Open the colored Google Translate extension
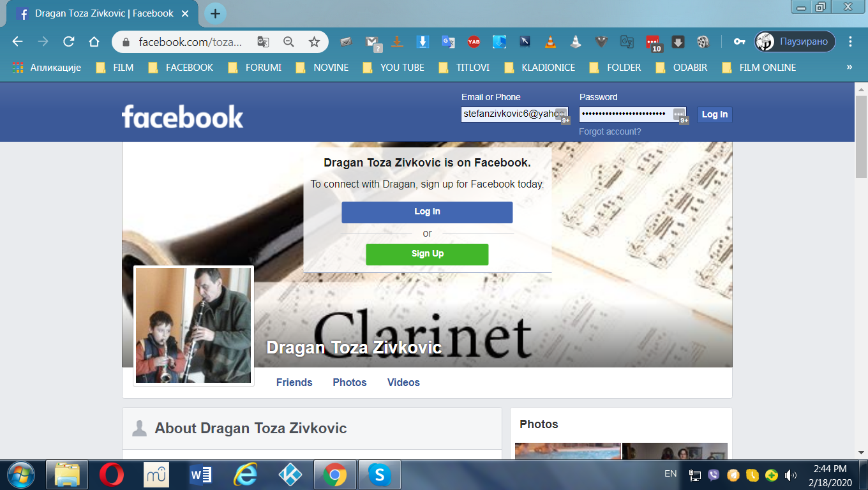Image resolution: width=868 pixels, height=490 pixels. 449,42
